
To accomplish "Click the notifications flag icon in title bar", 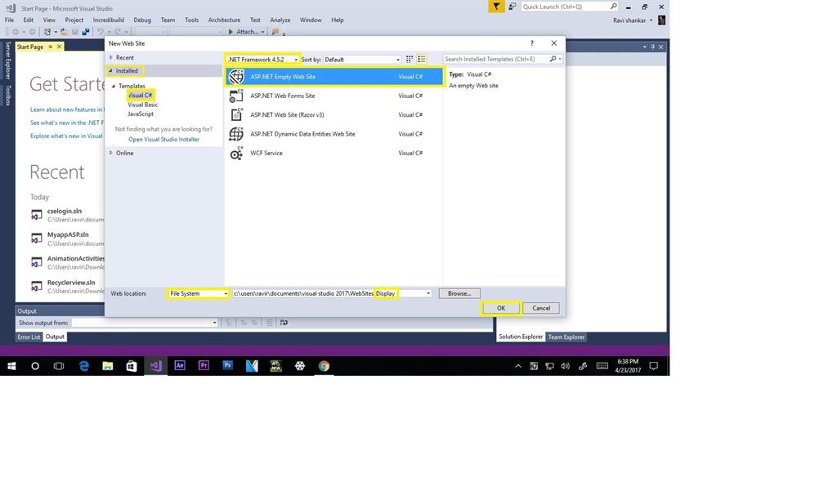I will [x=496, y=7].
